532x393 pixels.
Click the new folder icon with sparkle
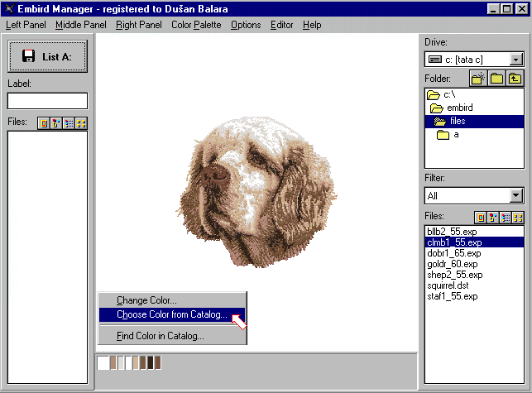[x=478, y=79]
